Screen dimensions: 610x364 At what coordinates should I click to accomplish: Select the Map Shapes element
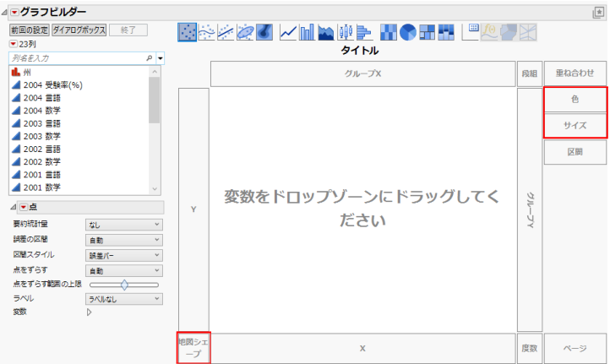point(509,32)
